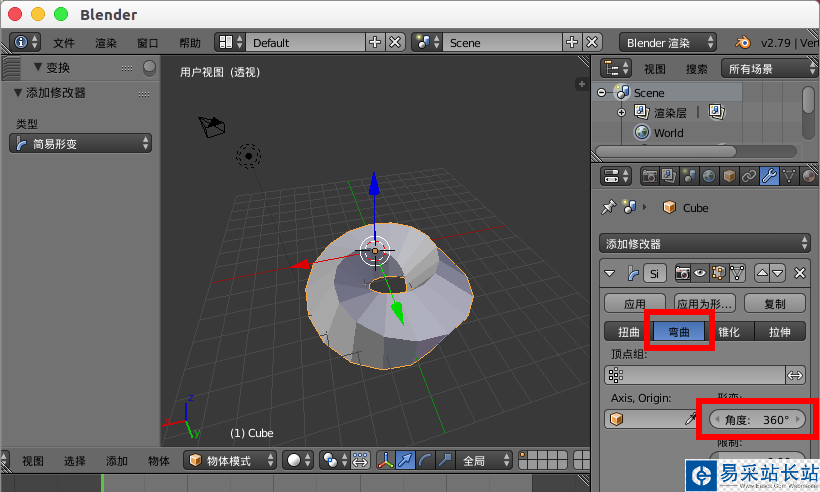Click the vertex group swap arrows icon

pos(795,375)
